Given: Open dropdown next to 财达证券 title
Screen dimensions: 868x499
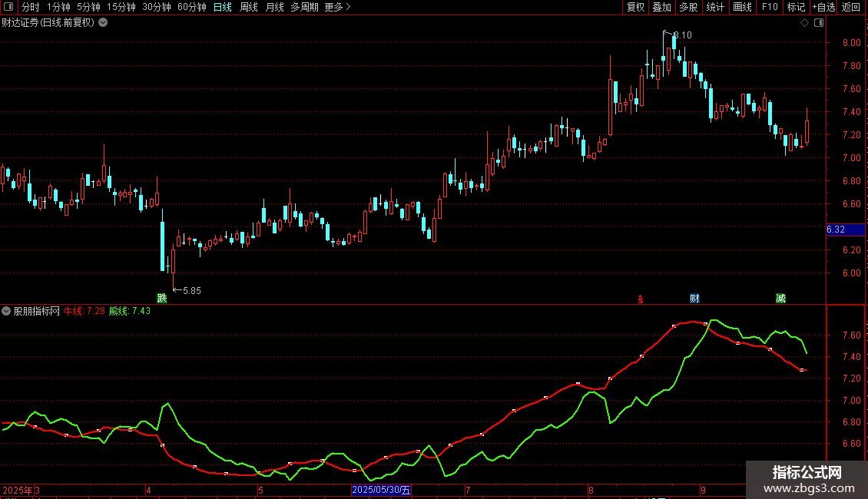Looking at the screenshot, I should click(x=103, y=23).
